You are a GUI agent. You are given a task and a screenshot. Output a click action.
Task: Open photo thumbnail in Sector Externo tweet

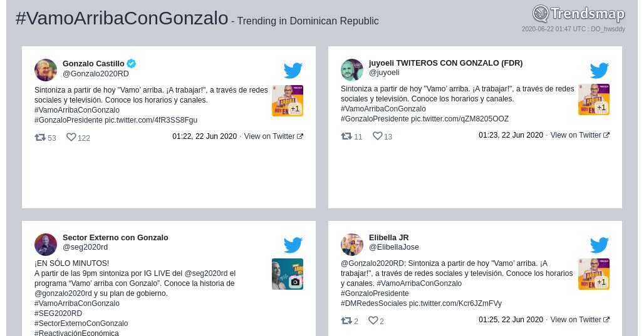pos(288,274)
